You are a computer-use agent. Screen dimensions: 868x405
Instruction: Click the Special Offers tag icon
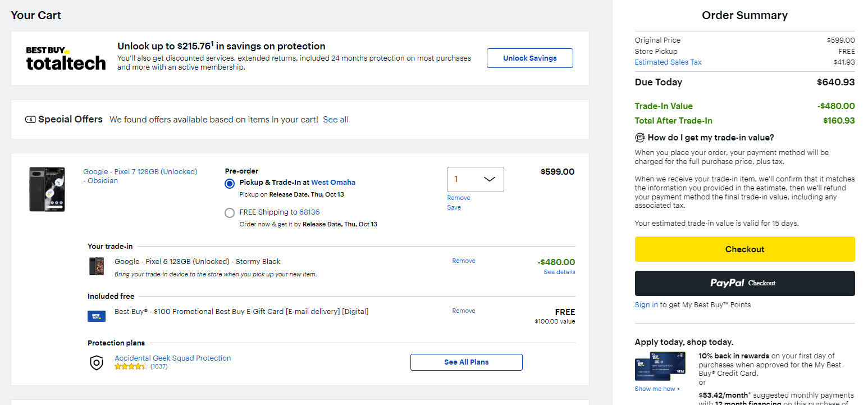30,120
